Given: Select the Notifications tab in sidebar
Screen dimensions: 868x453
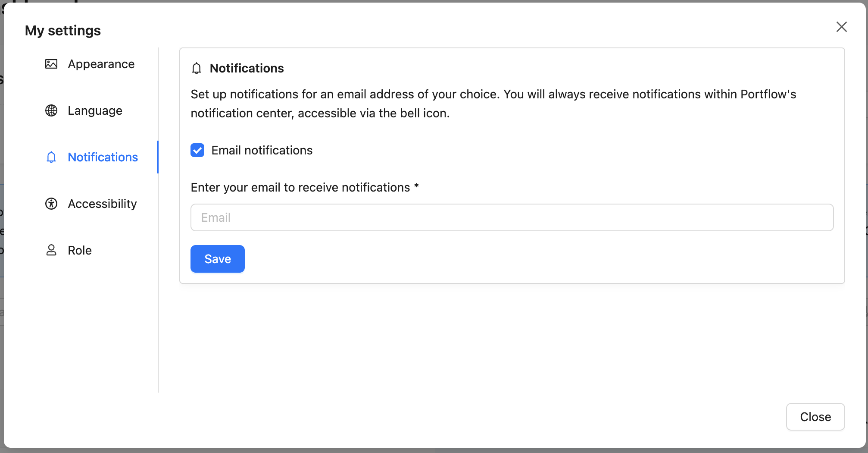Looking at the screenshot, I should click(91, 157).
